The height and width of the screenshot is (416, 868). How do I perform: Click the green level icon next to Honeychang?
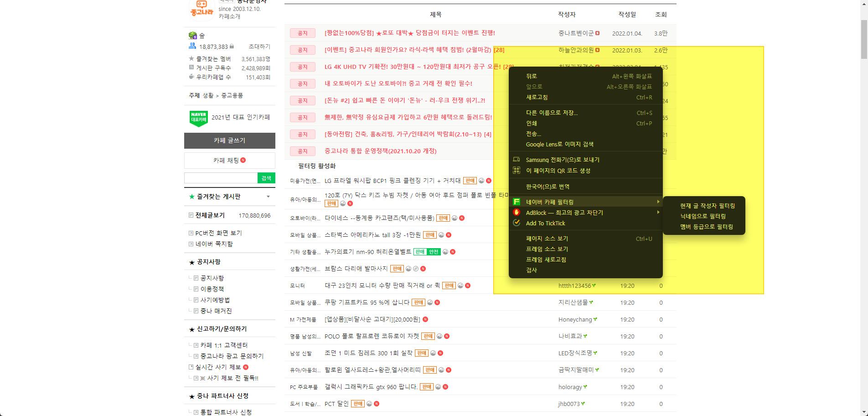coord(595,319)
